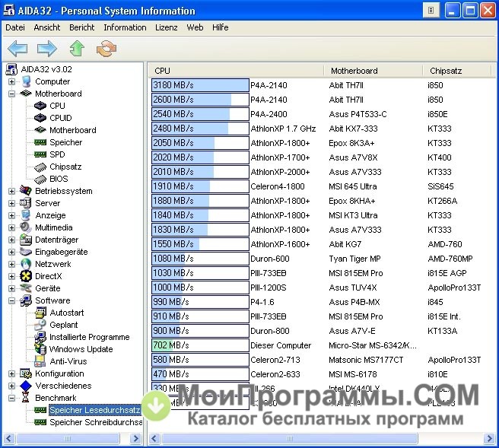Click the 1550 MB/s result bar
The image size is (499, 448).
click(x=200, y=244)
